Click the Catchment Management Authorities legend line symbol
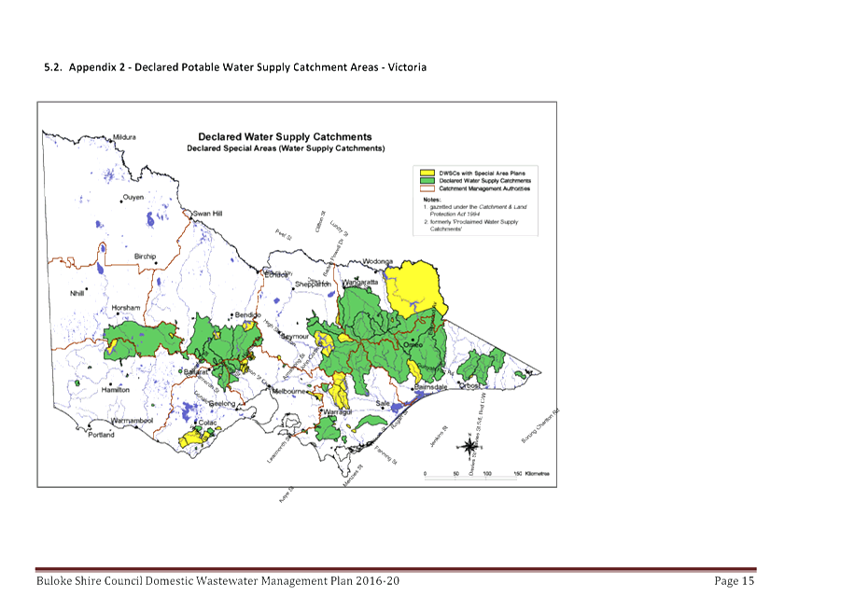This screenshot has height=598, width=868. point(427,188)
